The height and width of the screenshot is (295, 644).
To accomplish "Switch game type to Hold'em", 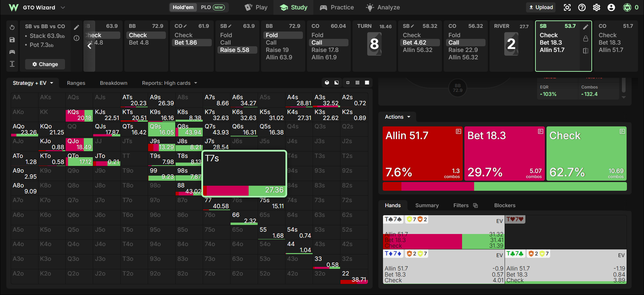I will pyautogui.click(x=183, y=7).
